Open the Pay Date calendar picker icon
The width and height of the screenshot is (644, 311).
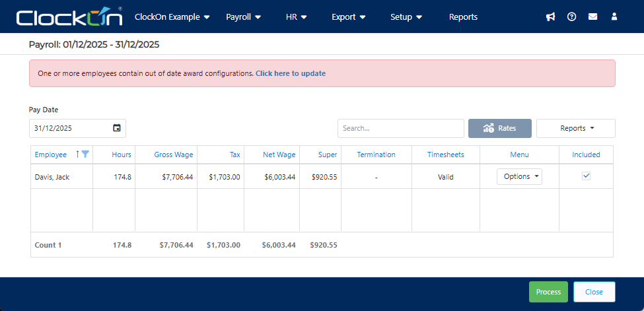tap(117, 128)
